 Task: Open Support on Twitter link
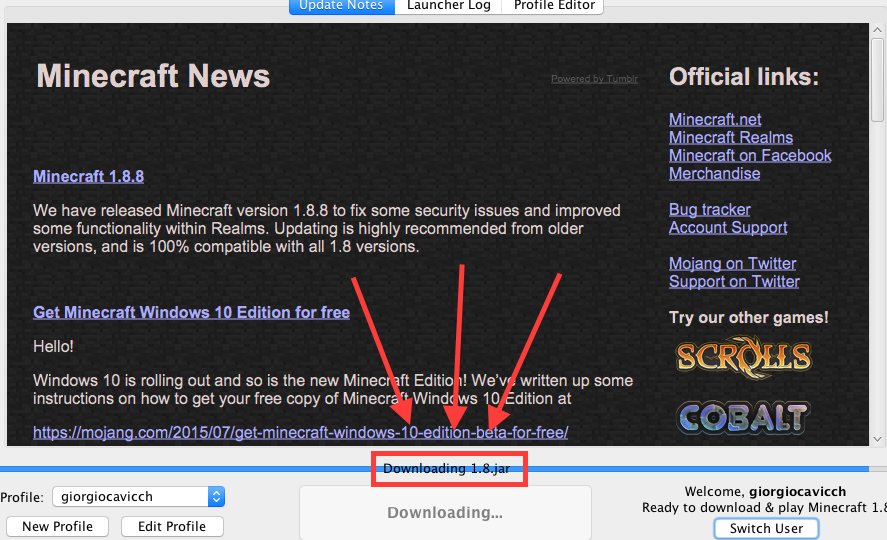pyautogui.click(x=734, y=282)
